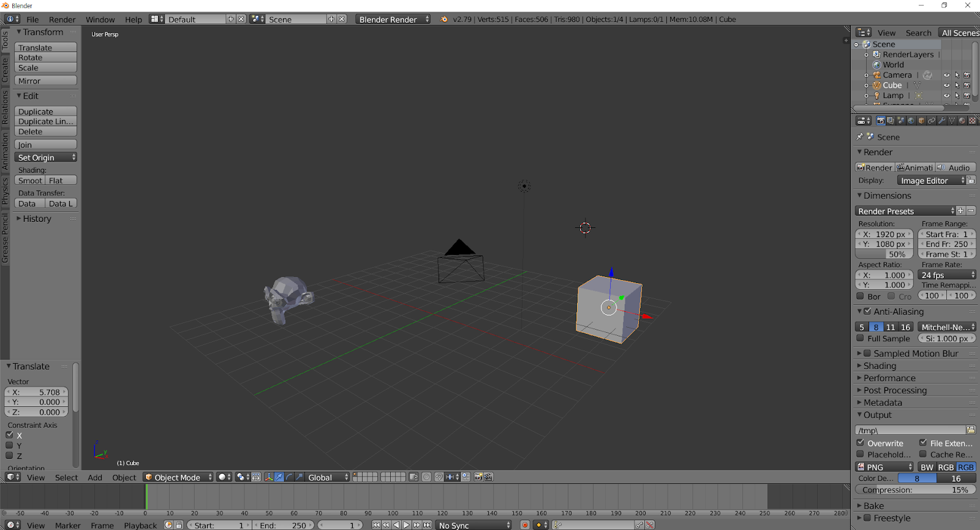Click the output path folder browse icon

point(971,430)
